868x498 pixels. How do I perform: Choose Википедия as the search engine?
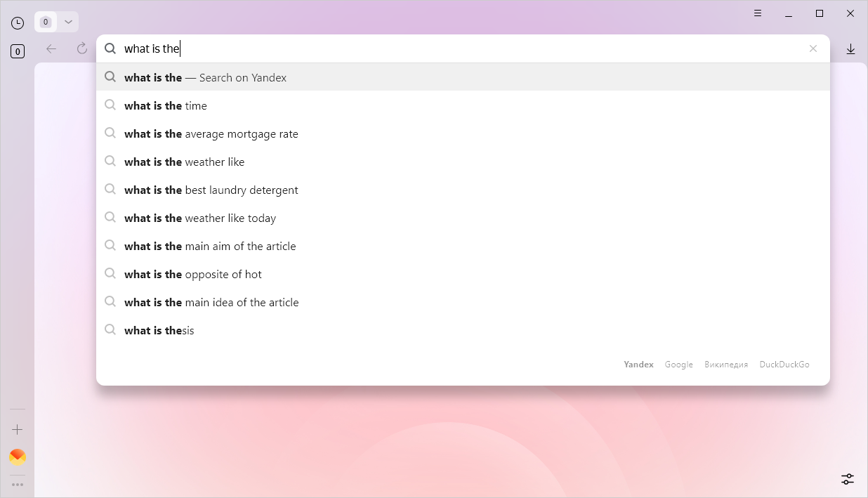(725, 365)
